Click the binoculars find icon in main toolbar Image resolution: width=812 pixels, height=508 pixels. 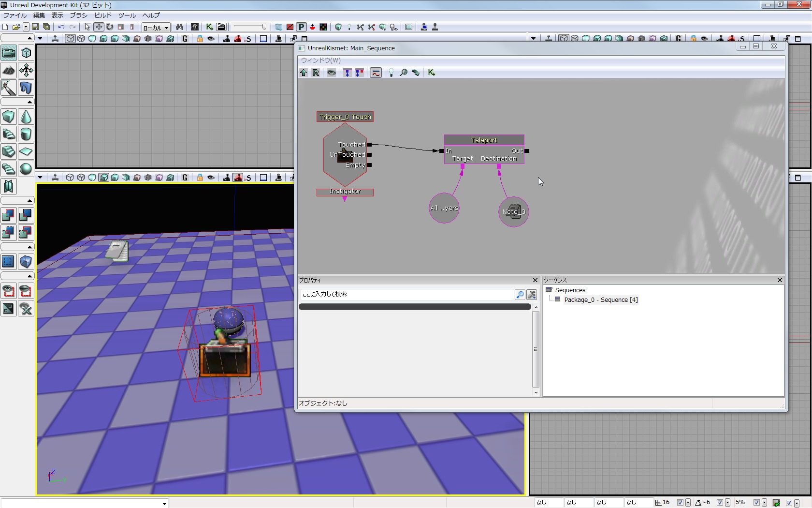pyautogui.click(x=179, y=27)
